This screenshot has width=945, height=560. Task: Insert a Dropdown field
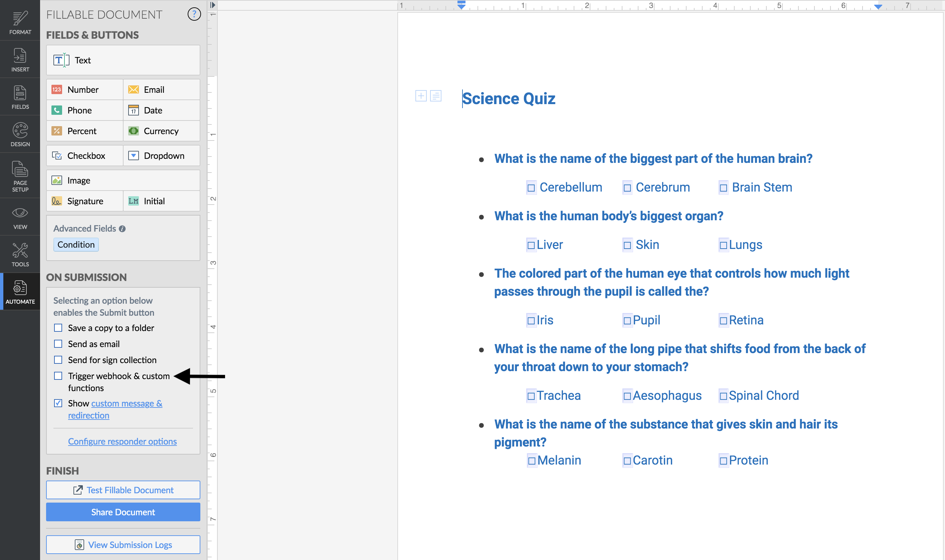pos(162,156)
